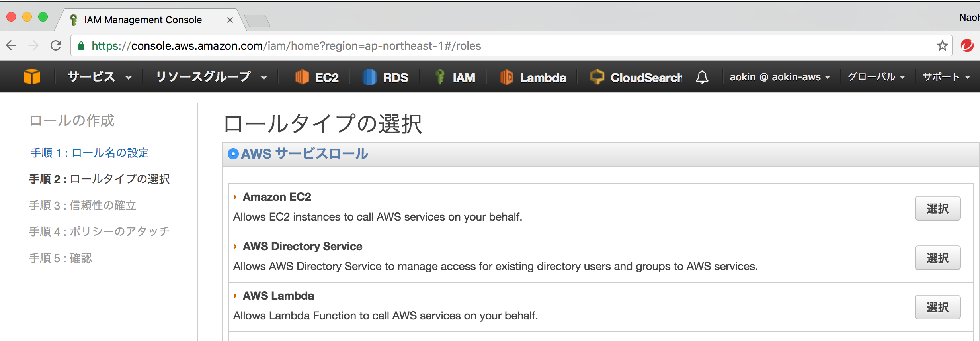Click the notifications bell icon
This screenshot has width=980, height=341.
coord(702,77)
